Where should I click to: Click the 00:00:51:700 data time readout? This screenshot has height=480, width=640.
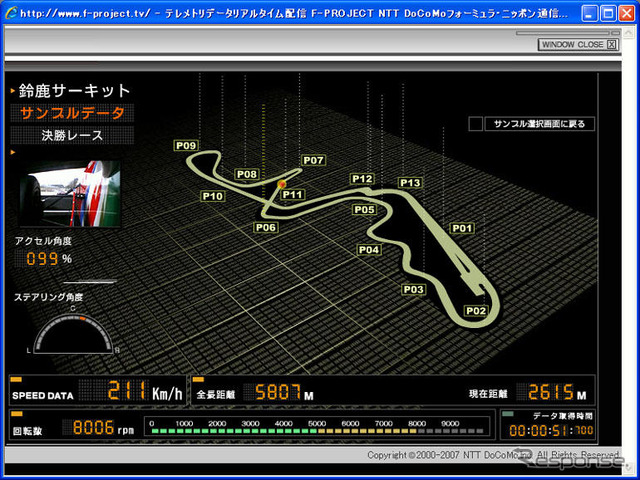tap(551, 430)
